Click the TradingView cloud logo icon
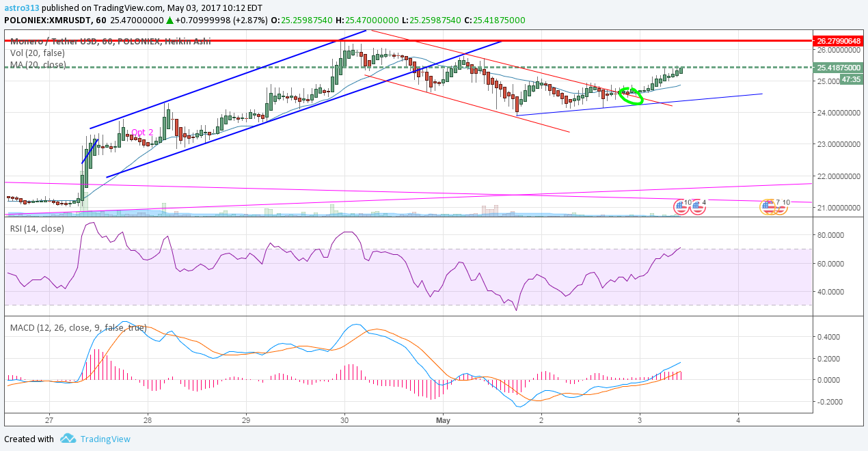 tap(67, 439)
